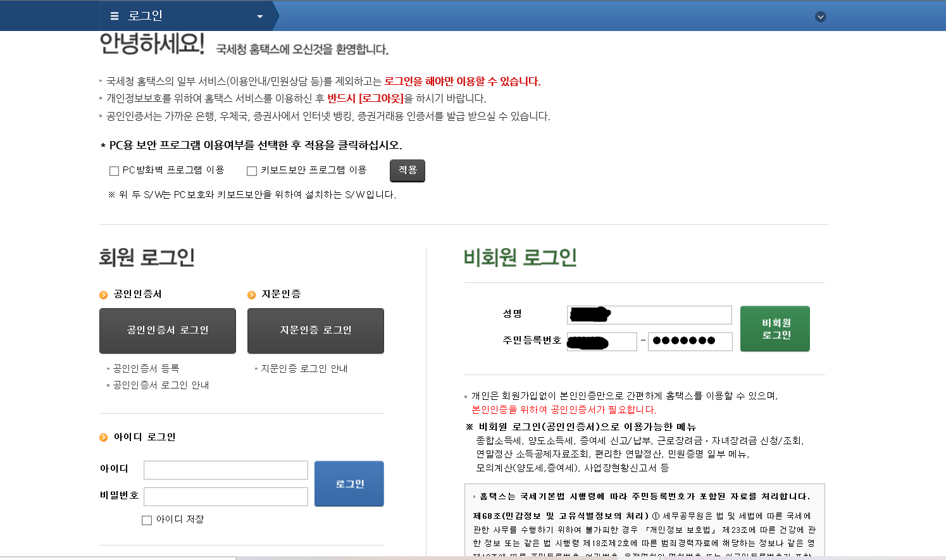946x560 pixels.
Task: Click 지문인증 로그인 button
Action: [x=316, y=330]
